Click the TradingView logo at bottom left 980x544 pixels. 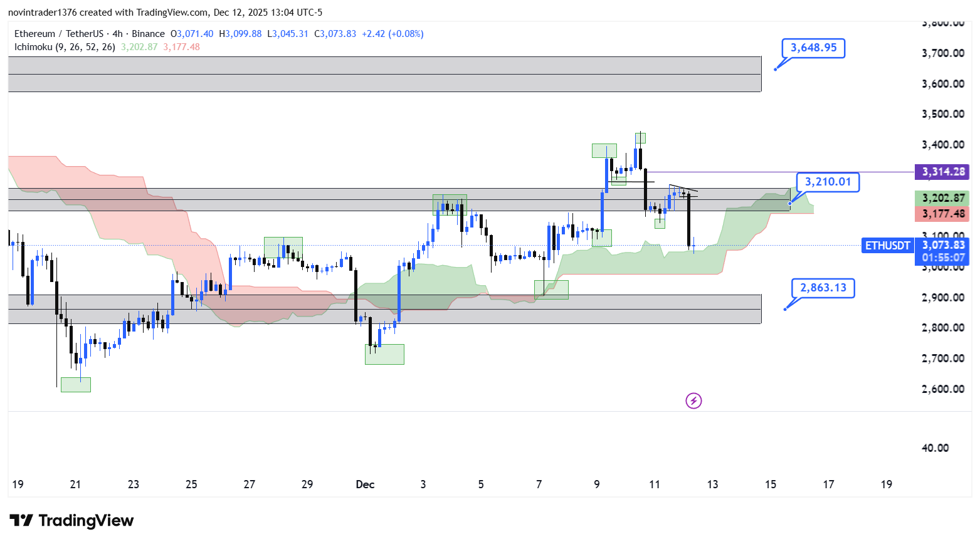coord(71,521)
